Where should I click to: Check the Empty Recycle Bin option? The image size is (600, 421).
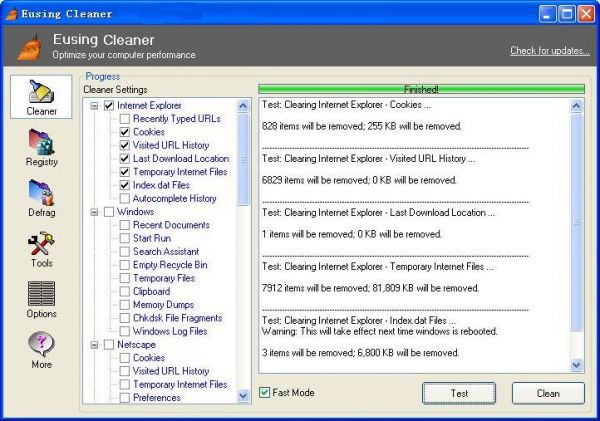pyautogui.click(x=124, y=265)
